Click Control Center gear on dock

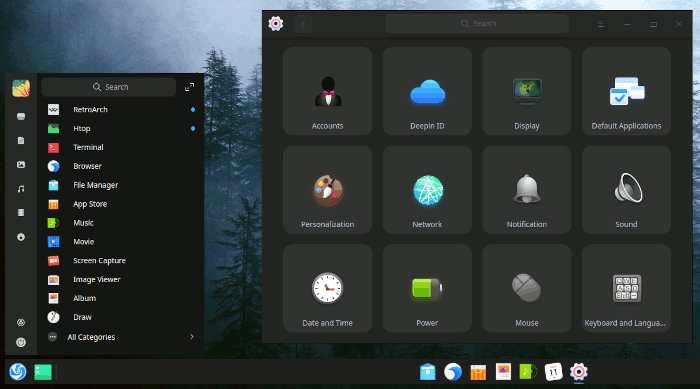579,372
